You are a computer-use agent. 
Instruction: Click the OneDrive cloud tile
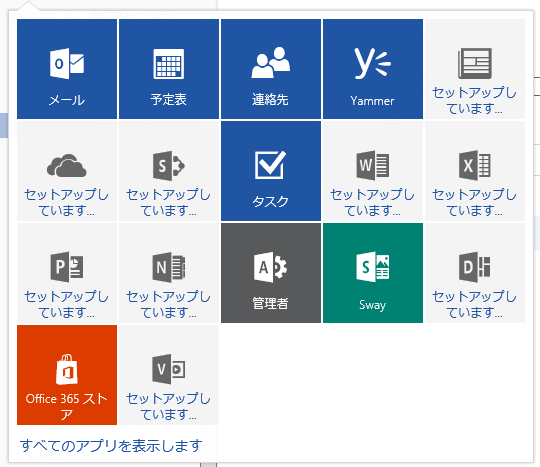[67, 171]
